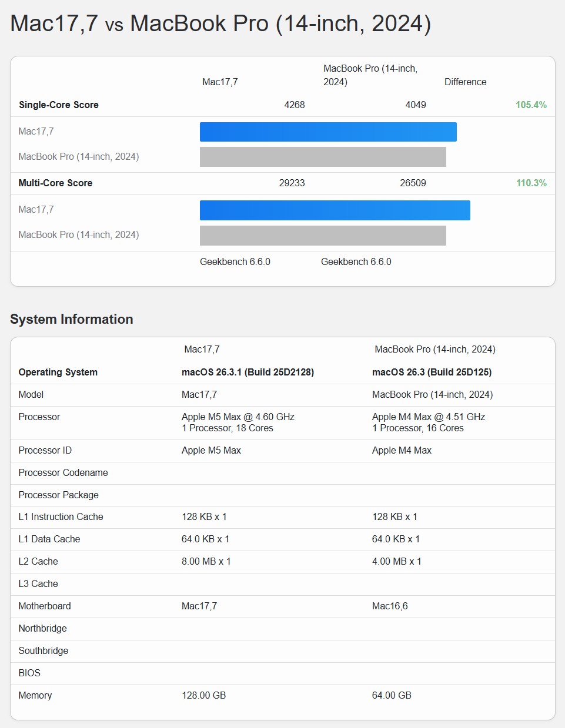The width and height of the screenshot is (565, 728).
Task: Click Apple M5 Max @ 4.60 GHz
Action: click(x=238, y=417)
